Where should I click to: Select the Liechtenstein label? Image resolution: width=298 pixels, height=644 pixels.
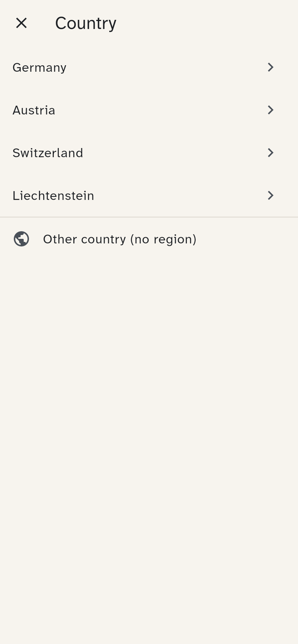click(53, 196)
